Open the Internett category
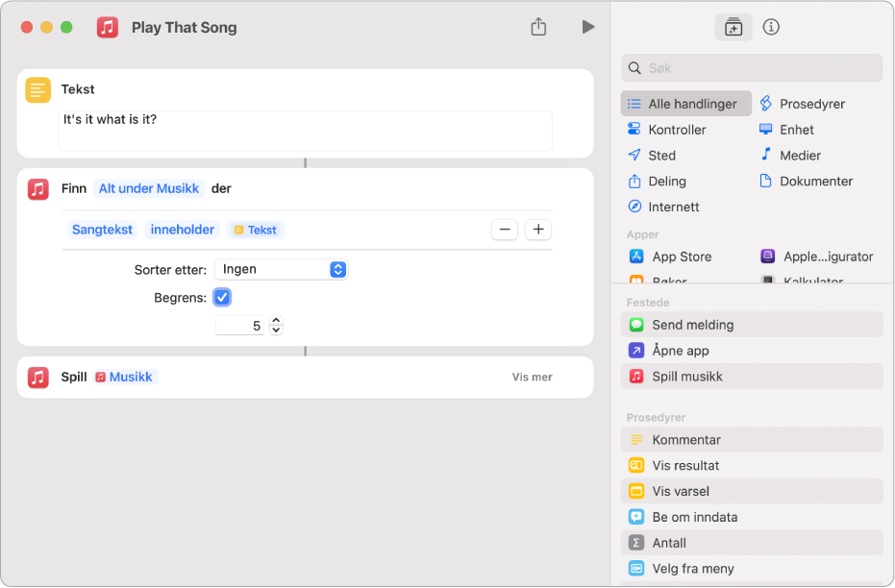This screenshot has height=588, width=895. (x=663, y=207)
